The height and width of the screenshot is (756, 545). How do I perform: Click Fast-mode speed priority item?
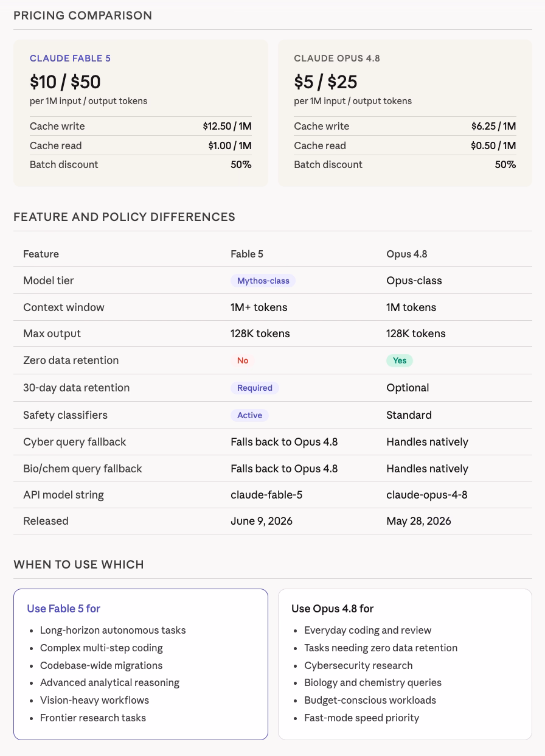[x=361, y=718]
